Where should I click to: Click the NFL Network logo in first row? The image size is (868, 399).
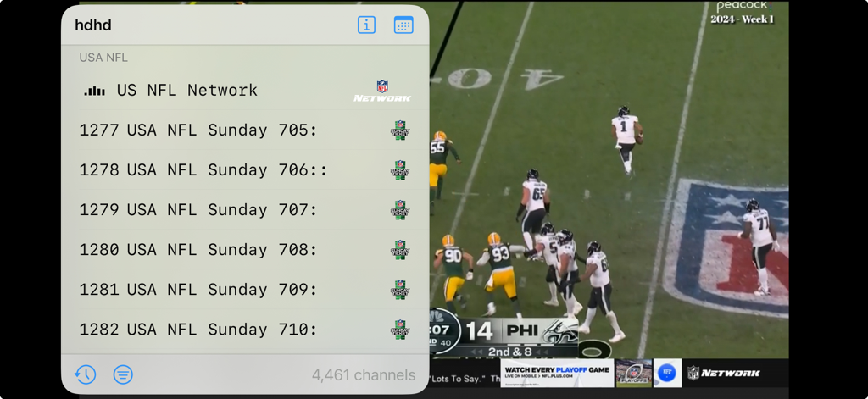tap(382, 91)
